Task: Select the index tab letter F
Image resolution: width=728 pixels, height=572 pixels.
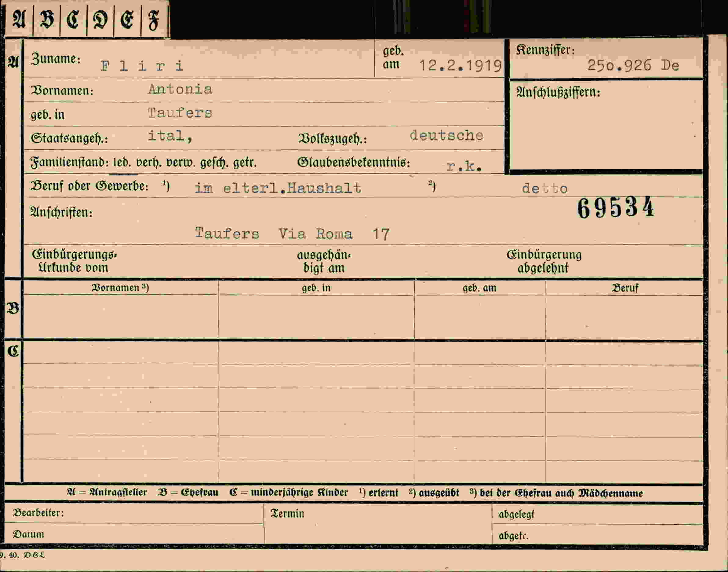Action: point(154,20)
